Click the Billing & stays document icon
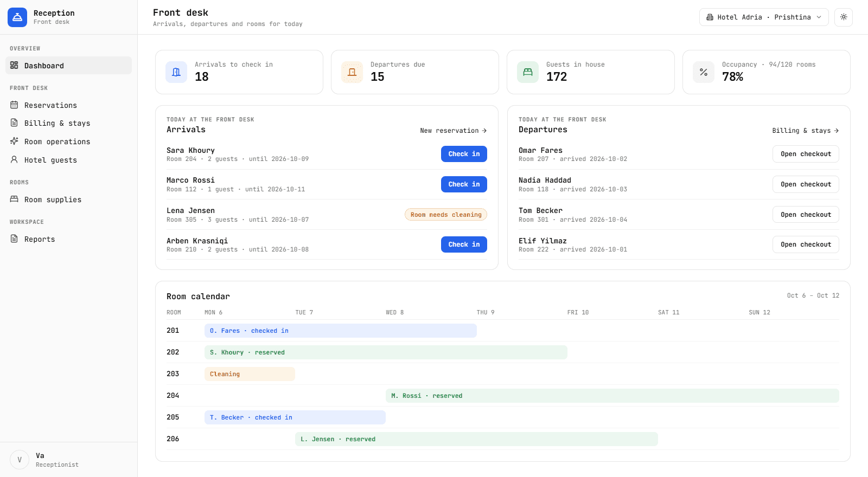868x477 pixels. [14, 123]
